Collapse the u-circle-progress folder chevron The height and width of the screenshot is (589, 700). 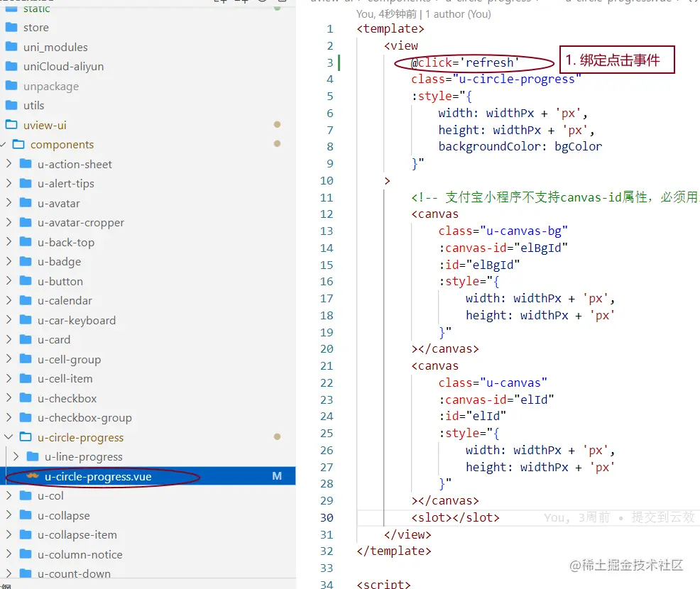9,437
